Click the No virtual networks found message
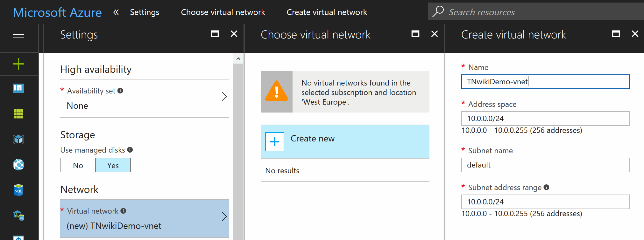Viewport: 644px width, 240px height. (x=359, y=92)
